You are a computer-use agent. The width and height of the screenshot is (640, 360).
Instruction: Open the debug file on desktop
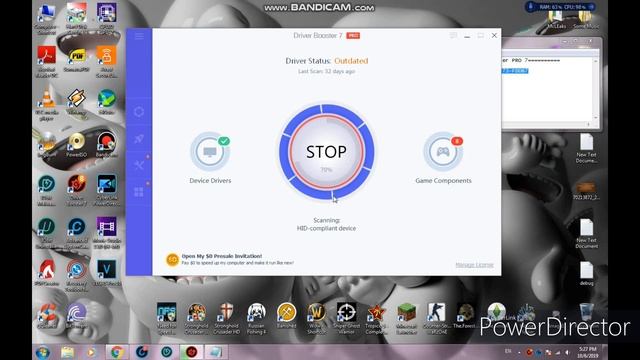pos(587,273)
